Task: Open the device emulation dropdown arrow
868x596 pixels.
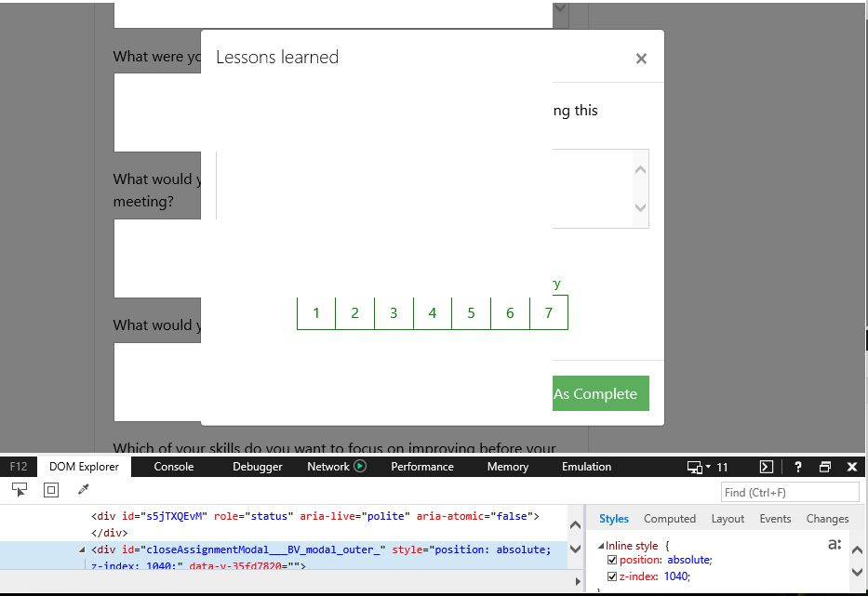Action: coord(709,467)
